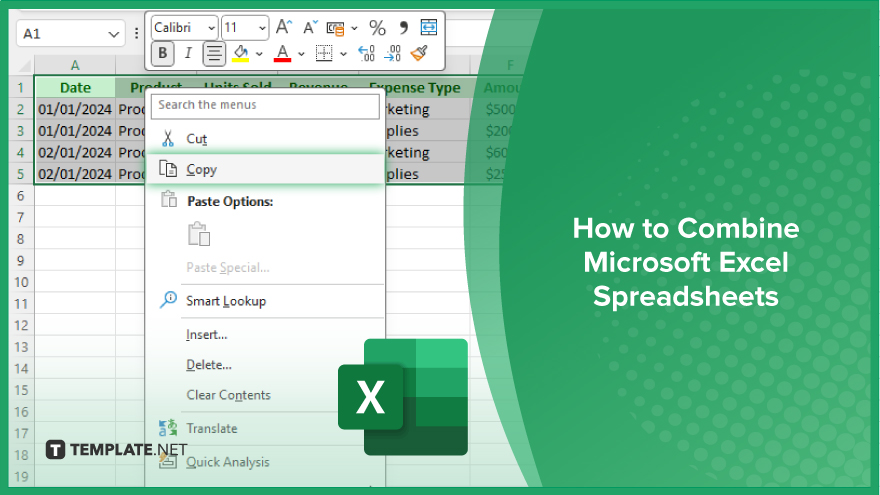The height and width of the screenshot is (495, 880).
Task: Click Paste Special in context menu
Action: pyautogui.click(x=227, y=268)
